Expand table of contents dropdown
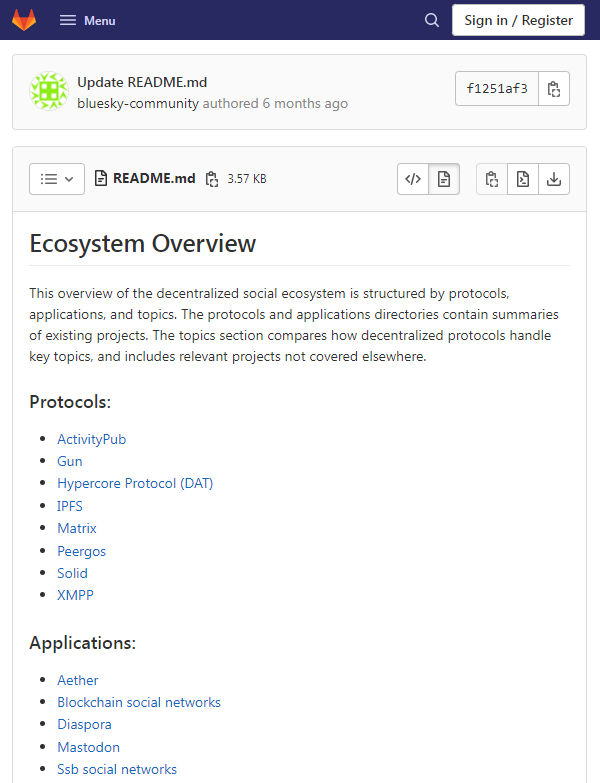This screenshot has height=783, width=600. (57, 179)
